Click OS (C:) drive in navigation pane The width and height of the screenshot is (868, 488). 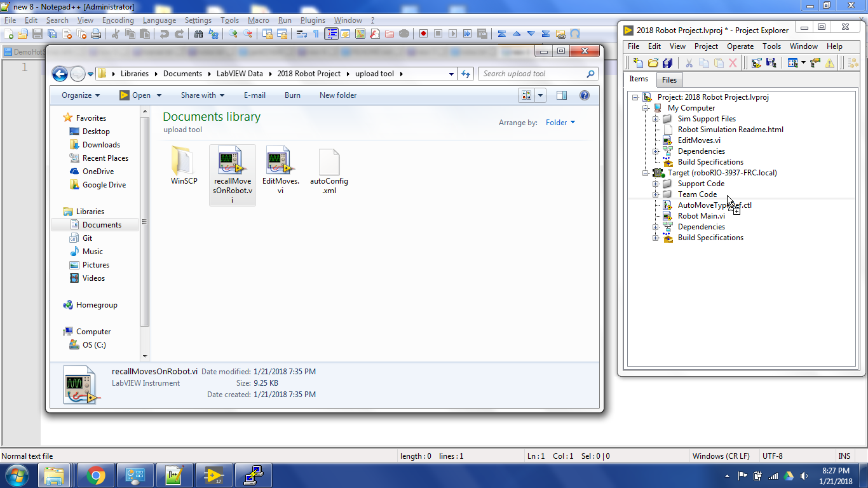(94, 345)
